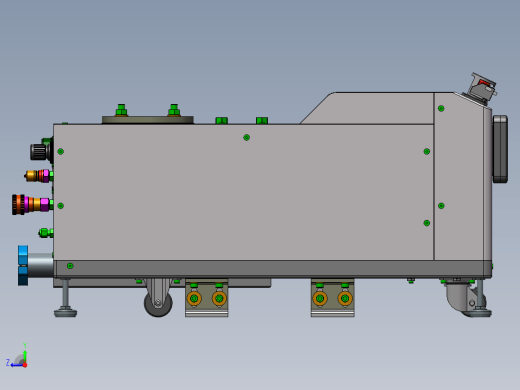Select the silver pipe stub behind the blue fitting
The width and height of the screenshot is (520, 390).
click(41, 265)
